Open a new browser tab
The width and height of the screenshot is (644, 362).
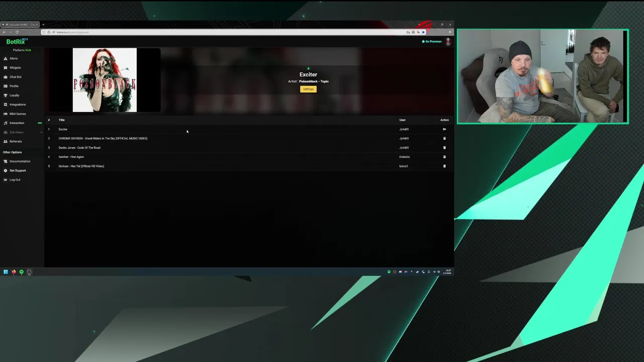(x=43, y=25)
